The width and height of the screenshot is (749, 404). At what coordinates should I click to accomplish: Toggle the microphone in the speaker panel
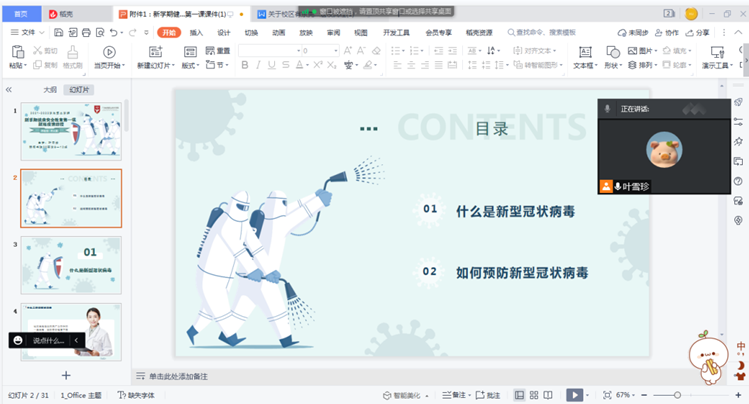[607, 108]
